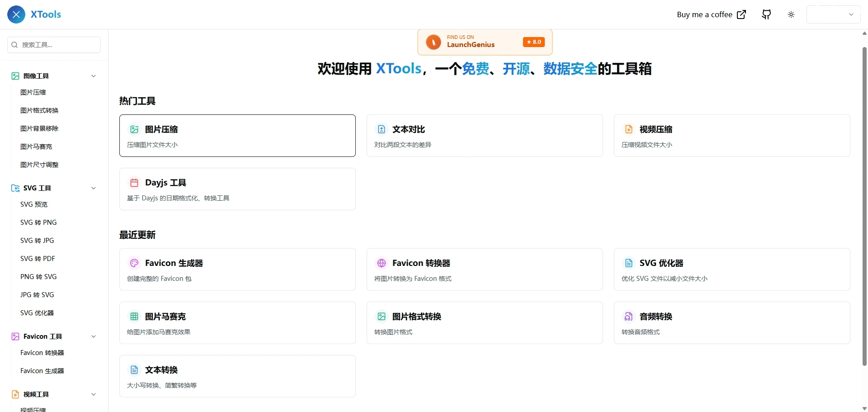
Task: Click the scrollbar down arrow
Action: tap(864, 408)
